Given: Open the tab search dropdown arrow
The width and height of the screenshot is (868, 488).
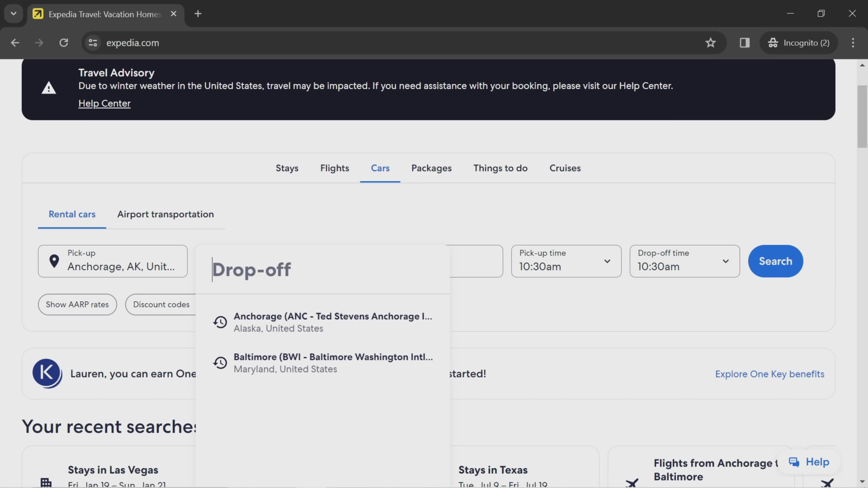Looking at the screenshot, I should click(x=14, y=14).
